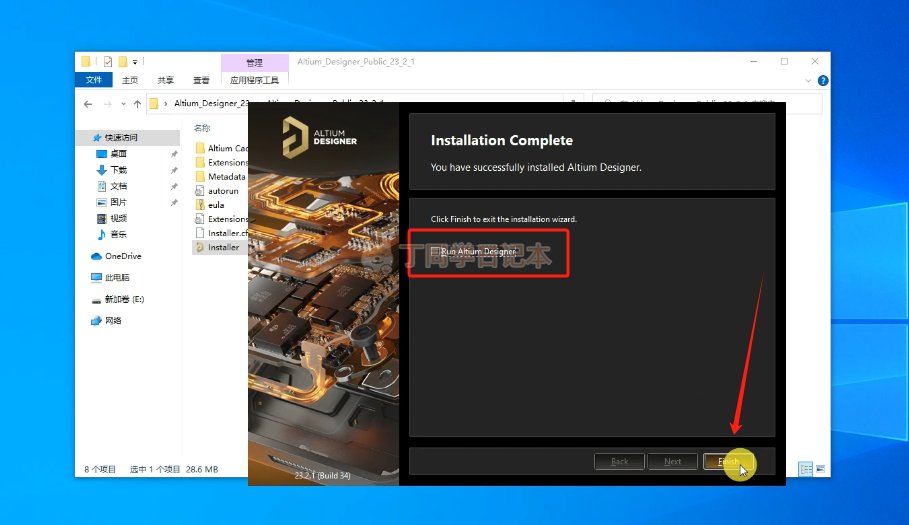This screenshot has height=525, width=909.
Task: Click the back navigation arrow in Explorer
Action: pos(88,103)
